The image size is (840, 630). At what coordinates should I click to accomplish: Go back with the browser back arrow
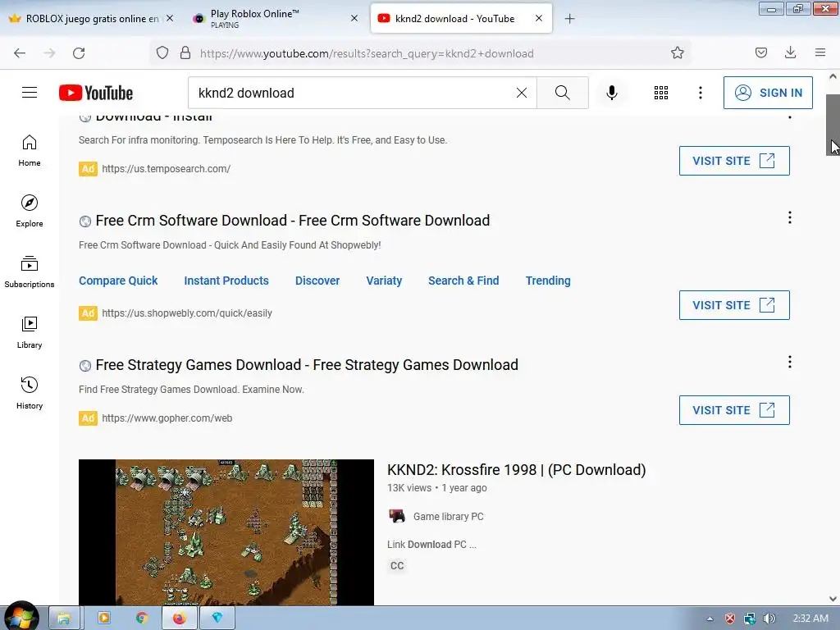(20, 53)
